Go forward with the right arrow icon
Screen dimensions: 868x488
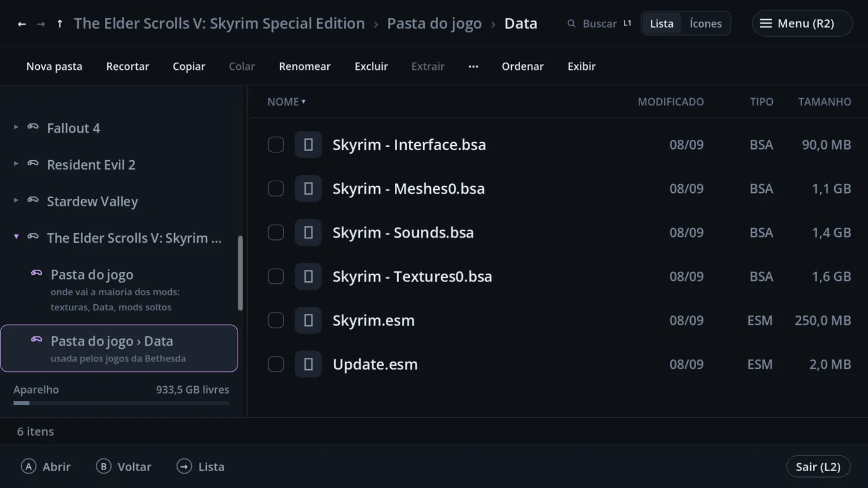41,24
